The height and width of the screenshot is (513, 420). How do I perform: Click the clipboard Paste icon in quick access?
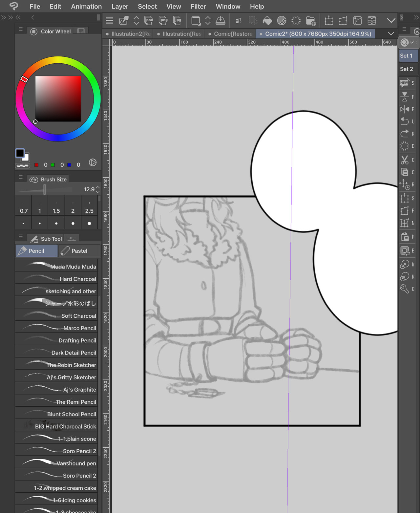405,236
